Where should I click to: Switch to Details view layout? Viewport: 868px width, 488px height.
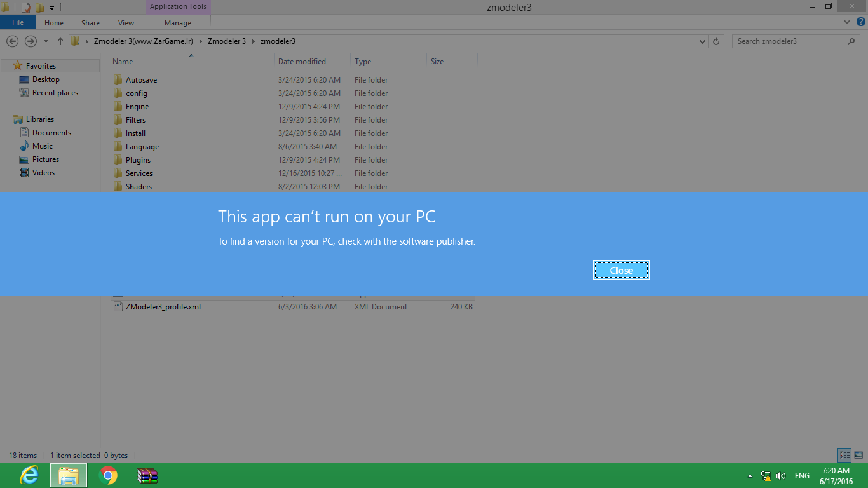pyautogui.click(x=844, y=456)
